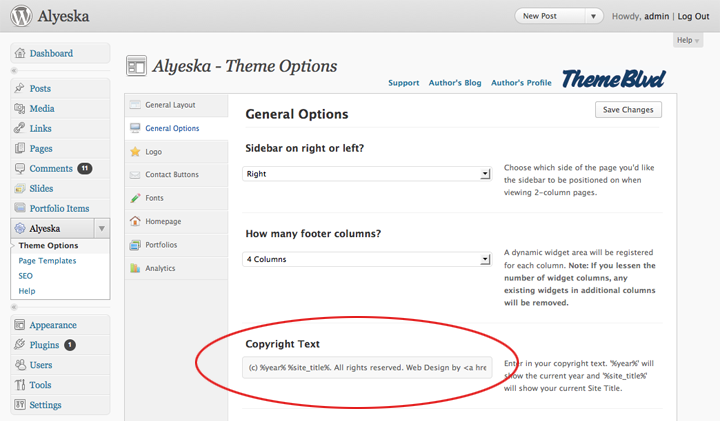
Task: Click the Save Changes button
Action: 628,109
